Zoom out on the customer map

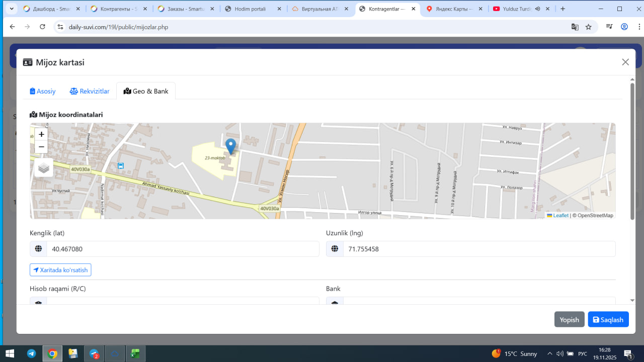pos(41,147)
